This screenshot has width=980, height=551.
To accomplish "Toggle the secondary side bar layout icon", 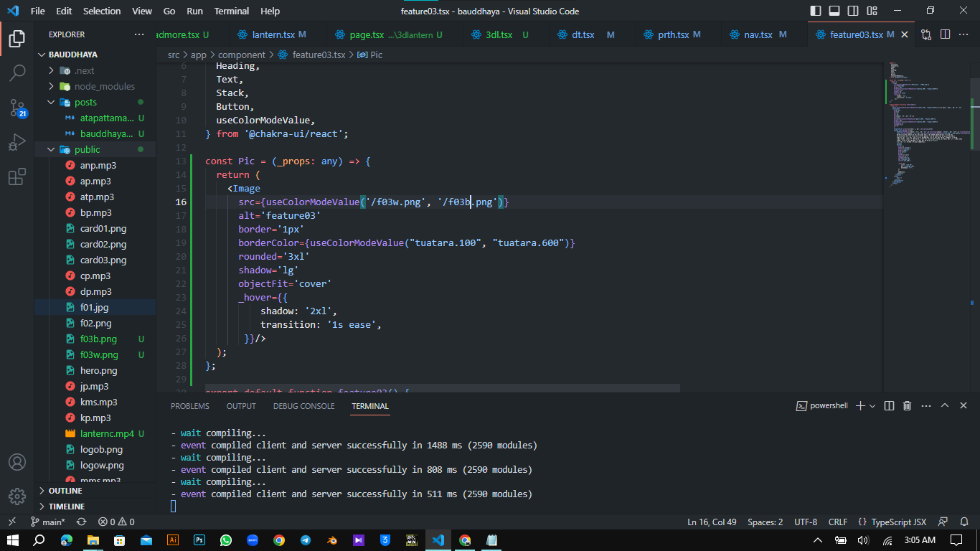I will [x=853, y=11].
